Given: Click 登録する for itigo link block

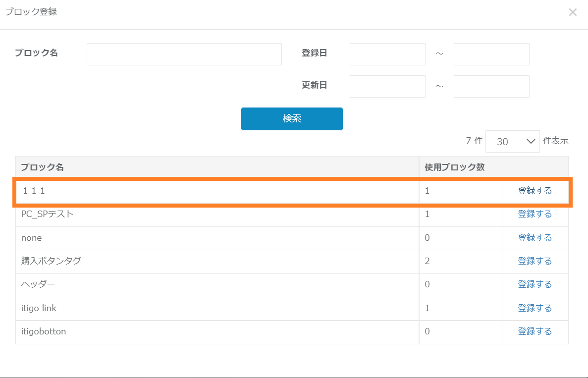Looking at the screenshot, I should click(535, 308).
